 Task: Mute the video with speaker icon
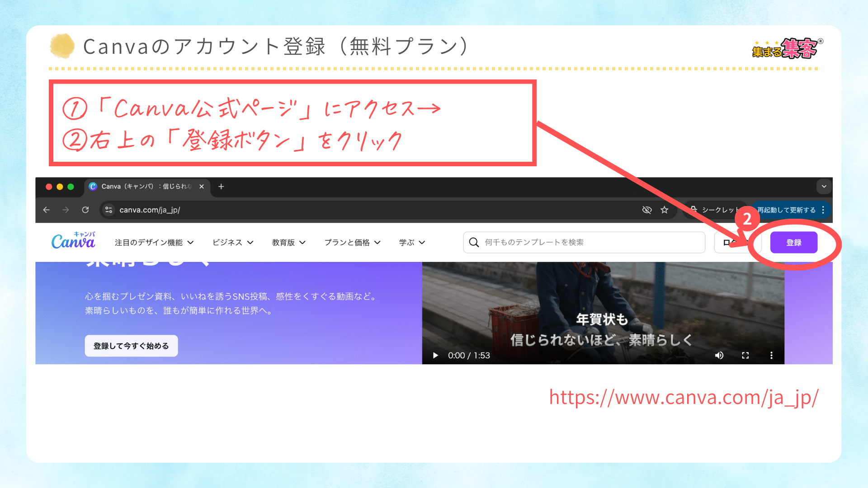[x=719, y=355]
